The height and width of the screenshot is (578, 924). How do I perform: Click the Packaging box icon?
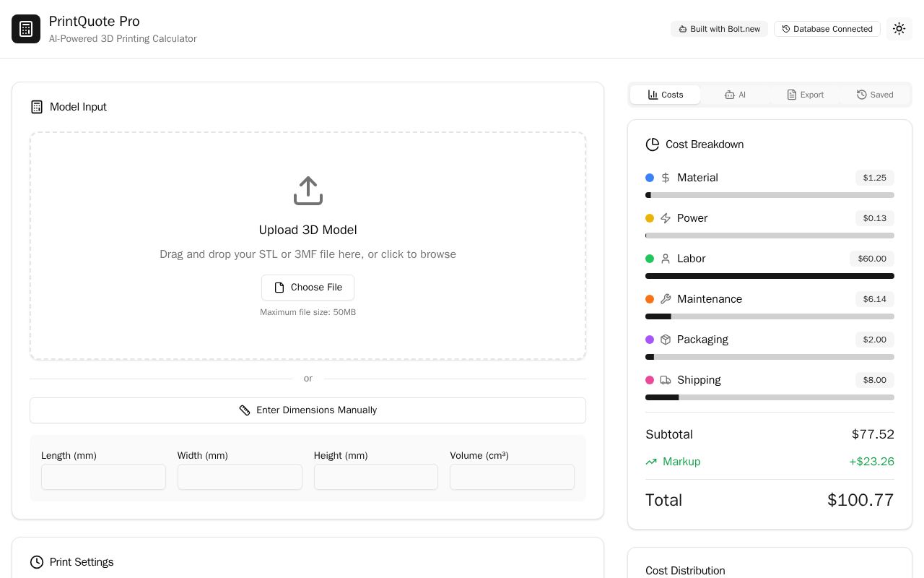[666, 340]
